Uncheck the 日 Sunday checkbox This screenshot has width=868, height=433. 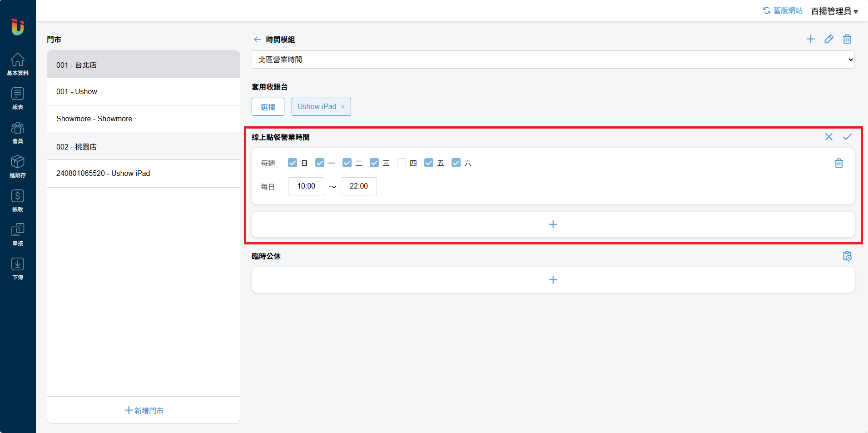coord(293,163)
